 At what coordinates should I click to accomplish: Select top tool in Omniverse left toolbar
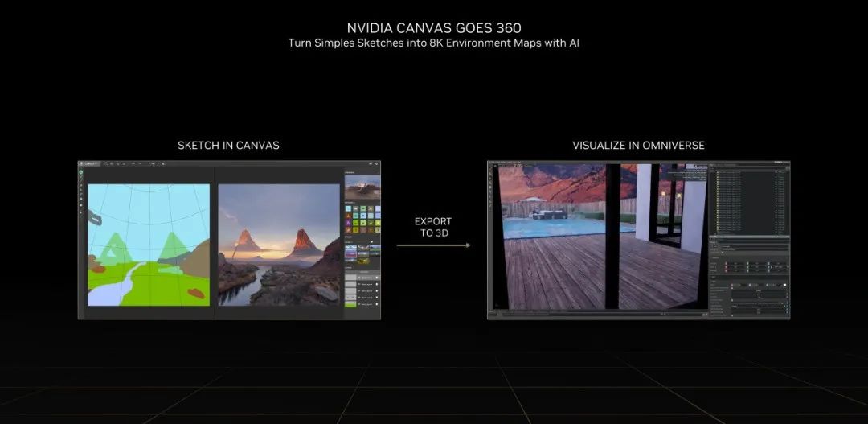pos(490,168)
